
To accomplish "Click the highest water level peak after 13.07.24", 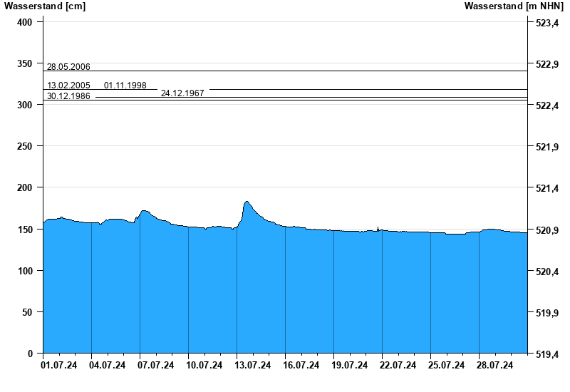I will [x=247, y=202].
